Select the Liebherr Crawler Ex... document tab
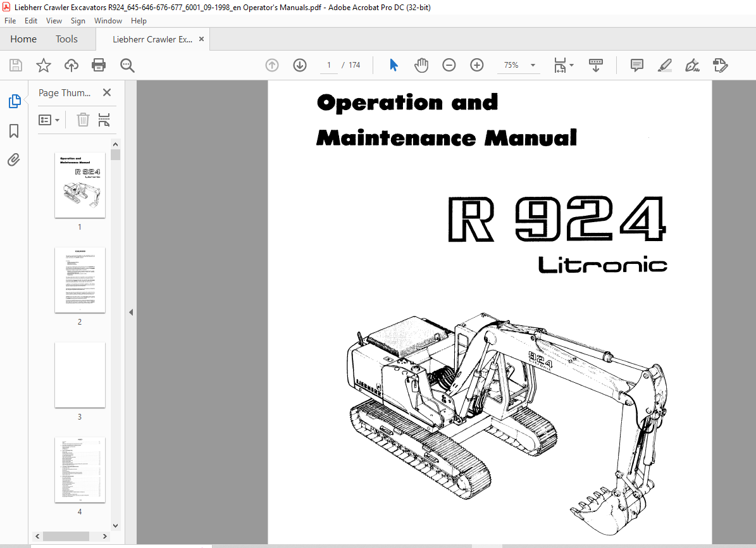This screenshot has width=756, height=548. (x=152, y=39)
